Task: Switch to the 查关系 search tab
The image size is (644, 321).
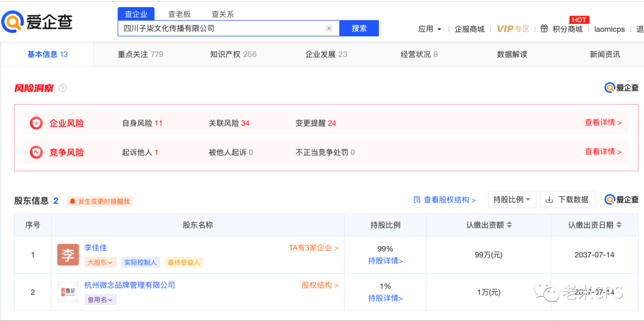Action: (222, 14)
